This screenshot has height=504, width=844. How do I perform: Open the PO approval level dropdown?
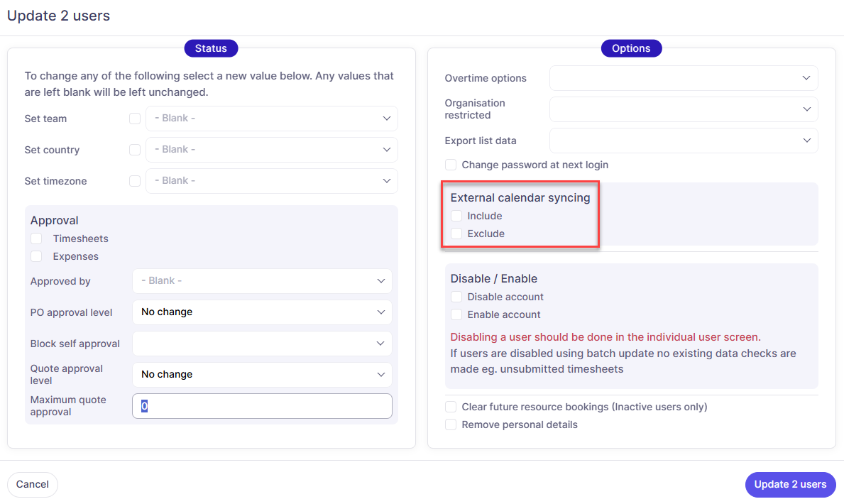(262, 312)
